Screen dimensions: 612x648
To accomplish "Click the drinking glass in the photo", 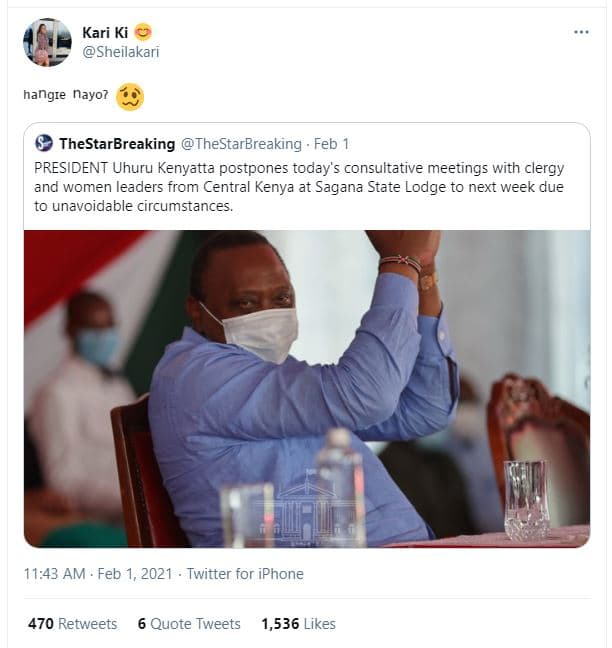I will point(525,499).
